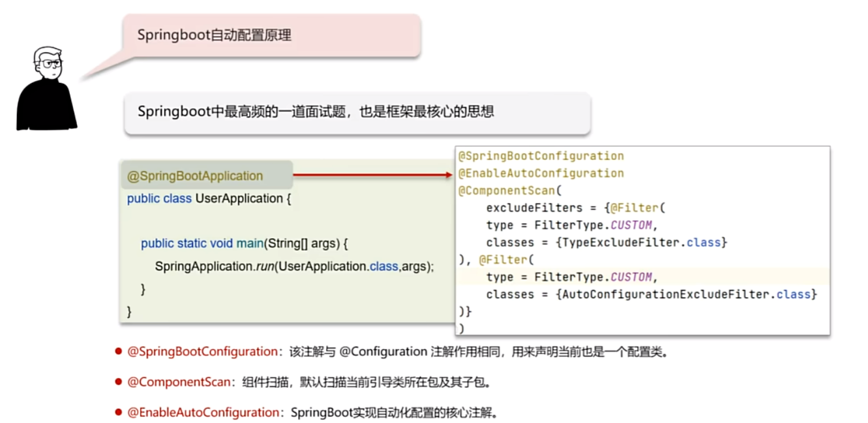Viewport: 868px width, 423px height.
Task: Click "public static void main(String[] args) {" line
Action: [x=245, y=243]
